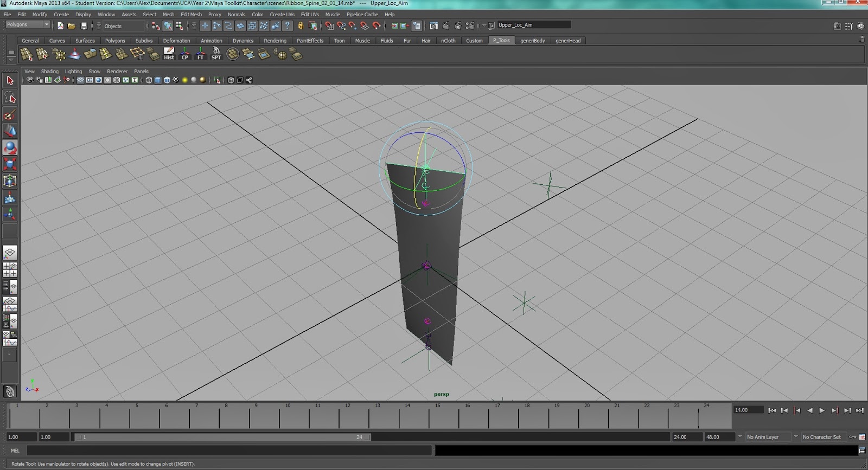
Task: Click the Hist shelf button
Action: [x=169, y=54]
